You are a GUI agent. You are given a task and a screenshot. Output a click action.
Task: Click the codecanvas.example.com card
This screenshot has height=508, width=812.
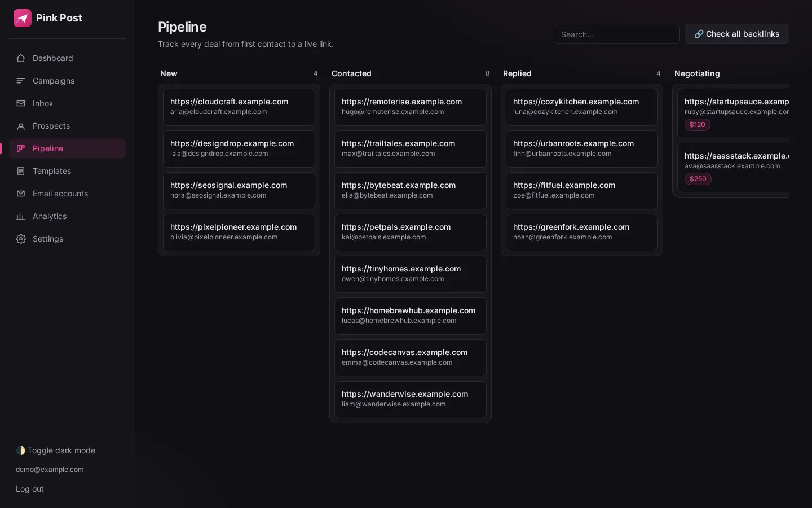[x=411, y=358]
